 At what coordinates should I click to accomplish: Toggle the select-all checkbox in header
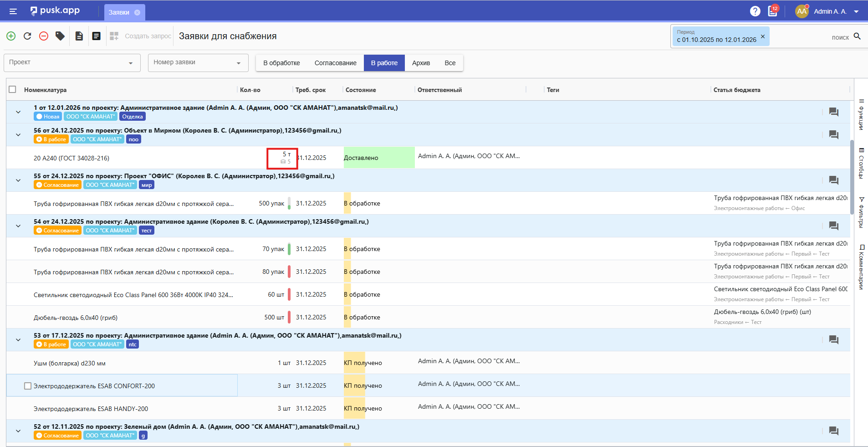[13, 90]
